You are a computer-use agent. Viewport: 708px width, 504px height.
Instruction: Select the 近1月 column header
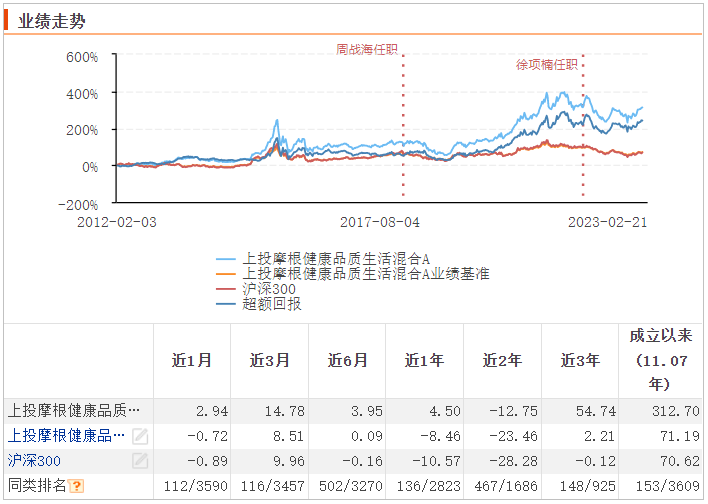(191, 360)
